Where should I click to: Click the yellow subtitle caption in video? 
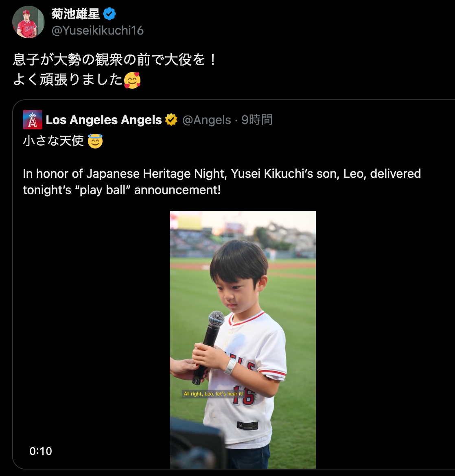(213, 394)
